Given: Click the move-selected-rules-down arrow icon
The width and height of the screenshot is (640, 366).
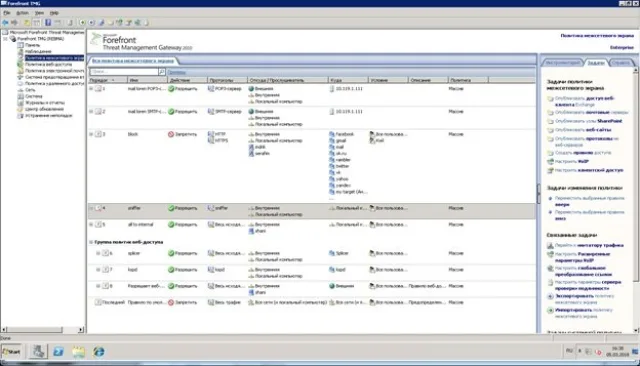Looking at the screenshot, I should (550, 212).
